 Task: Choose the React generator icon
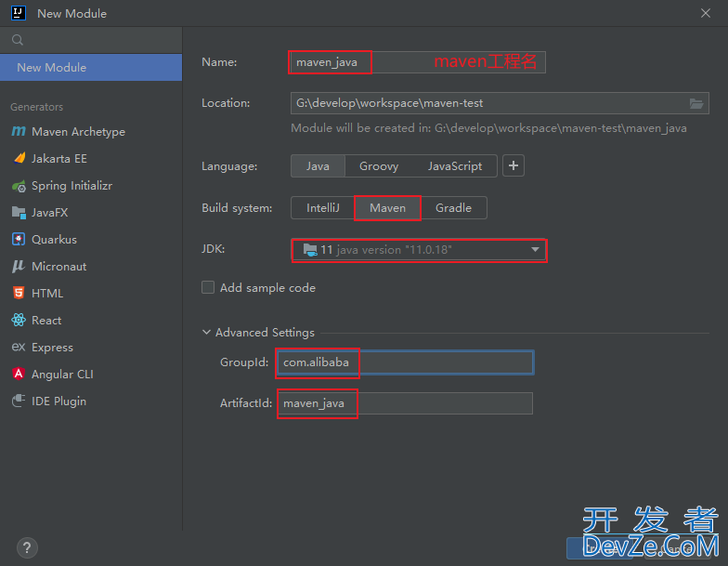coord(19,320)
